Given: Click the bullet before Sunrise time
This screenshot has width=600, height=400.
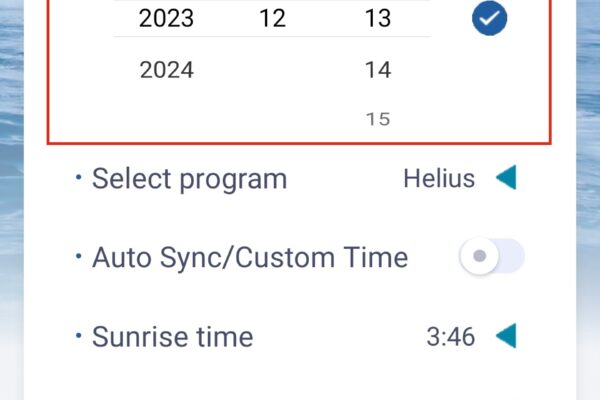Looking at the screenshot, I should (x=78, y=336).
